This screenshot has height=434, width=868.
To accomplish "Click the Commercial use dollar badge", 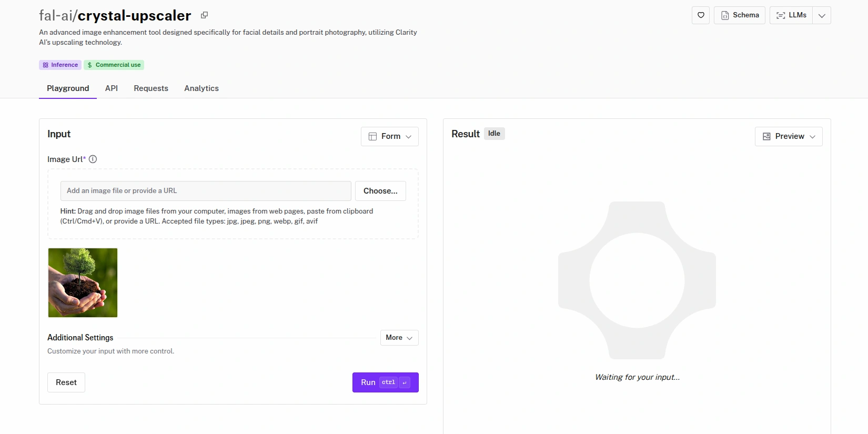I will click(x=114, y=65).
